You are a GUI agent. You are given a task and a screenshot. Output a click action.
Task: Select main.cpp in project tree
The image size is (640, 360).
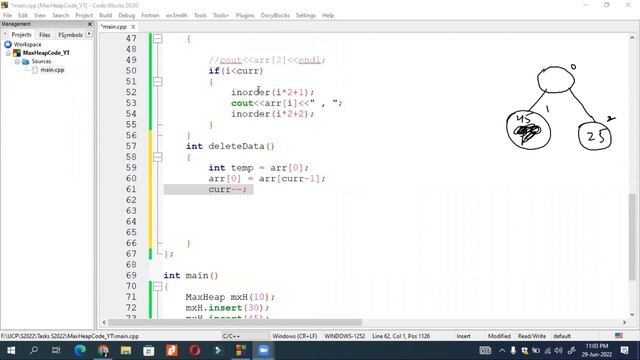pyautogui.click(x=52, y=70)
